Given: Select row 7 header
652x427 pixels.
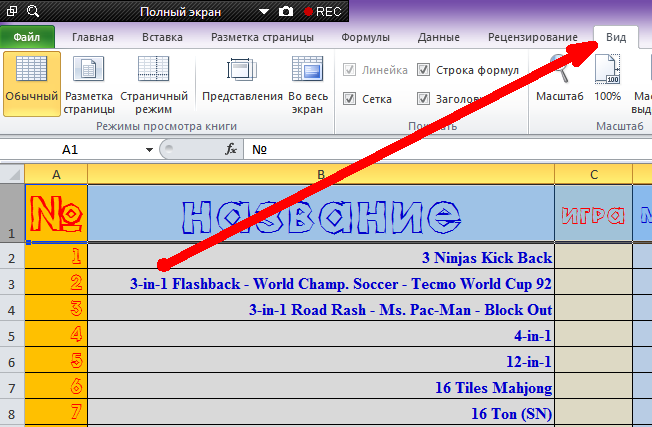Looking at the screenshot, I should pyautogui.click(x=12, y=386).
